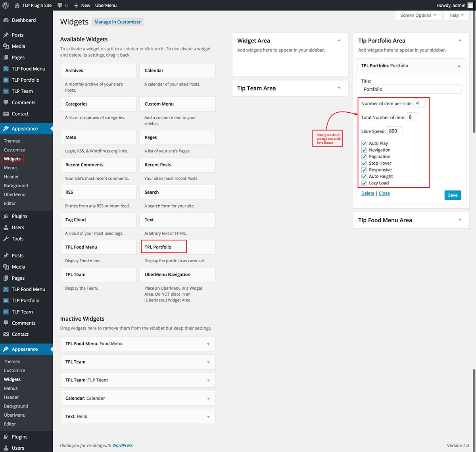This screenshot has height=452, width=476.
Task: Click the home icon beside TLP Plugin Site
Action: pyautogui.click(x=17, y=5)
